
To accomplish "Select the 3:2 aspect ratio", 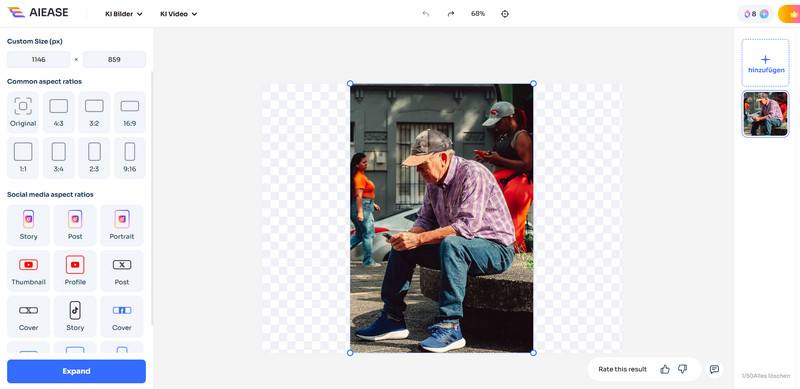I will click(94, 112).
